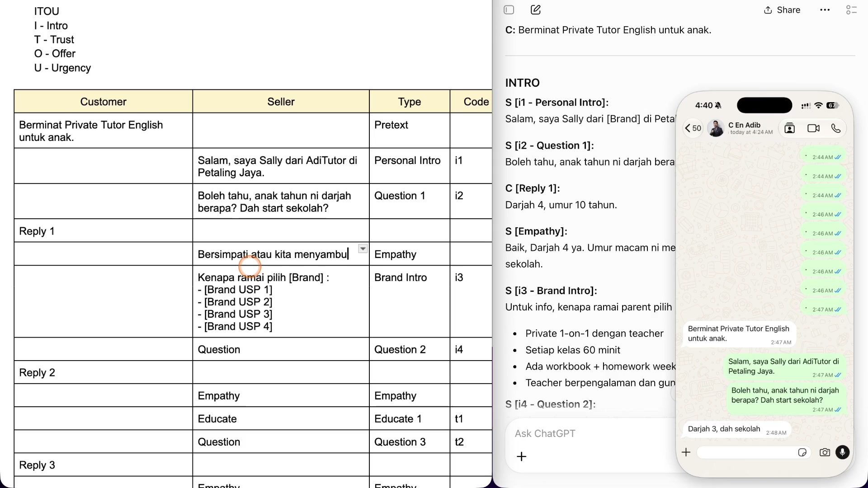Open the contact card icon in WhatsApp header
The height and width of the screenshot is (488, 868).
click(x=790, y=128)
